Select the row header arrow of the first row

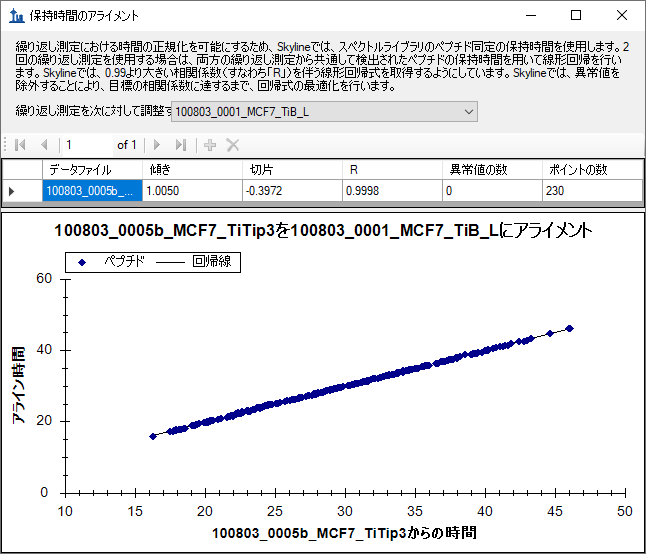point(22,191)
